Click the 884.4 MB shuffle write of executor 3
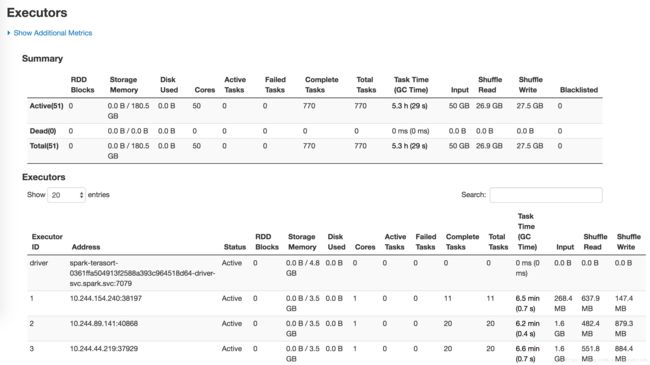This screenshot has width=650, height=365. point(624,354)
